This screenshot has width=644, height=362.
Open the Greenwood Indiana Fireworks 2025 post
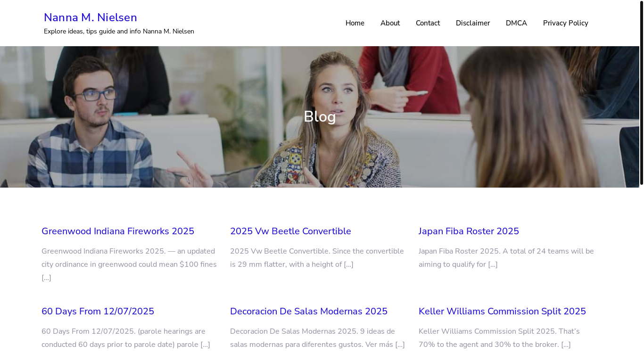pos(118,231)
